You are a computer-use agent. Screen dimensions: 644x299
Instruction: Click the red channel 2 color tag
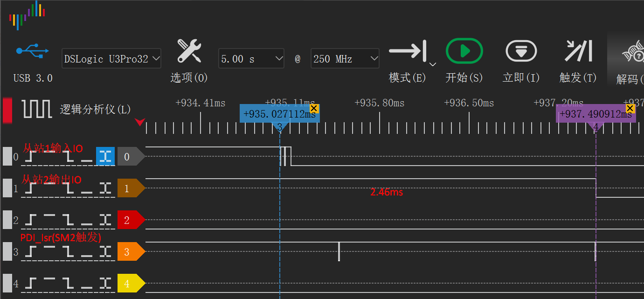tap(130, 220)
